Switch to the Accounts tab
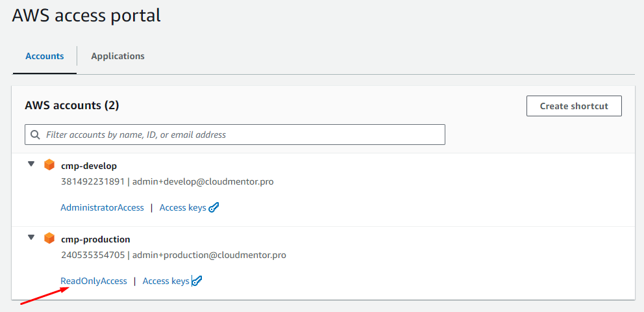Image resolution: width=644 pixels, height=312 pixels. click(x=45, y=56)
